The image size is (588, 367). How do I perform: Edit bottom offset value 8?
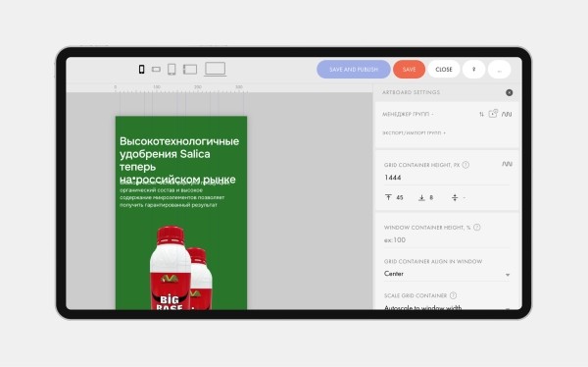coord(431,197)
